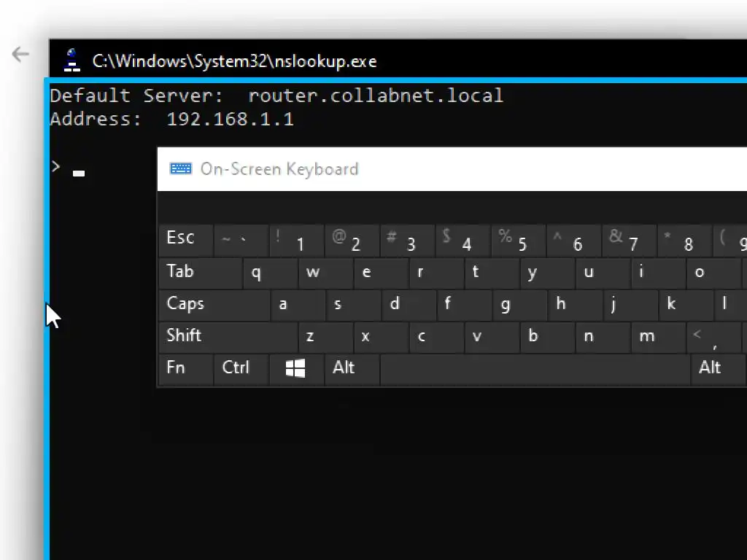Image resolution: width=747 pixels, height=560 pixels.
Task: Tap the Esc key on keyboard
Action: pos(186,240)
